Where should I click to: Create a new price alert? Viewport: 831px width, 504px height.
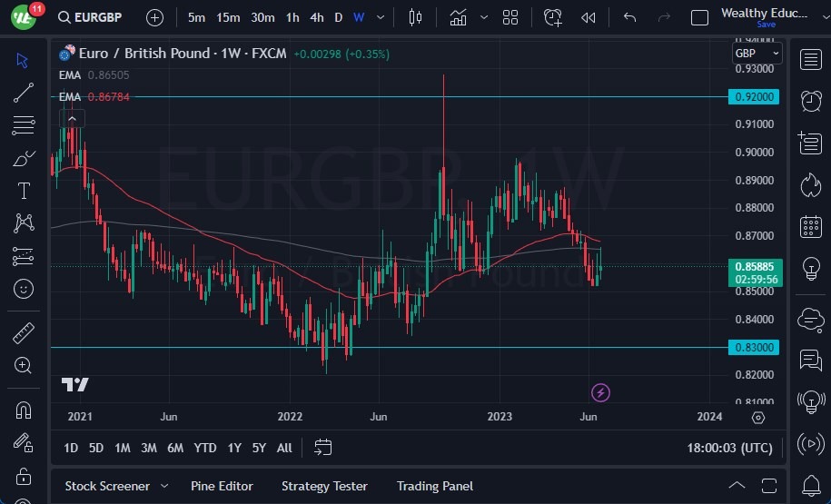pos(553,17)
